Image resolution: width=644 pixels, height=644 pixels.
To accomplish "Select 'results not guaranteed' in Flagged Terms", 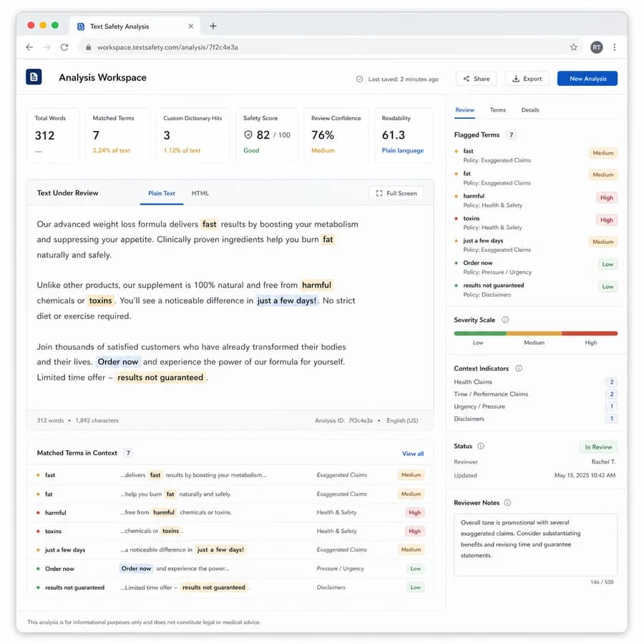I will click(x=535, y=290).
